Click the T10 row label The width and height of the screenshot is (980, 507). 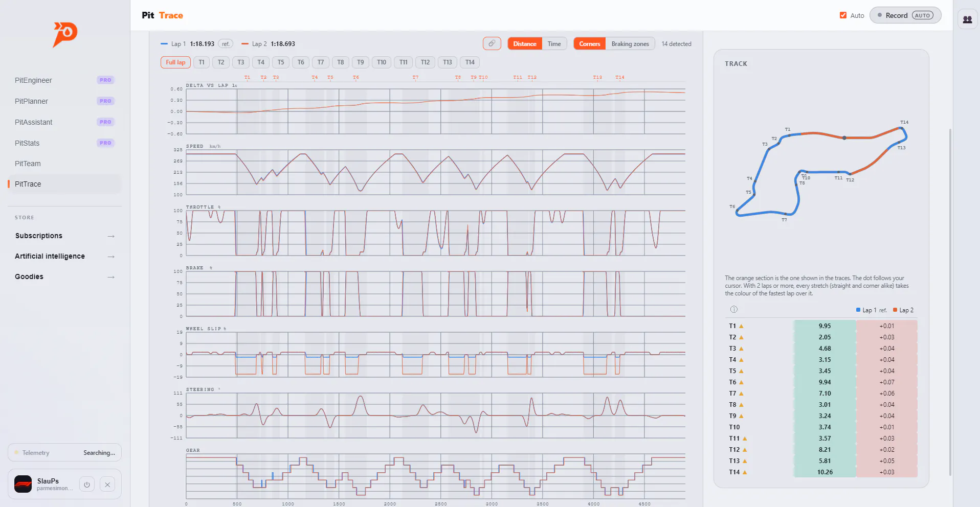(x=734, y=427)
